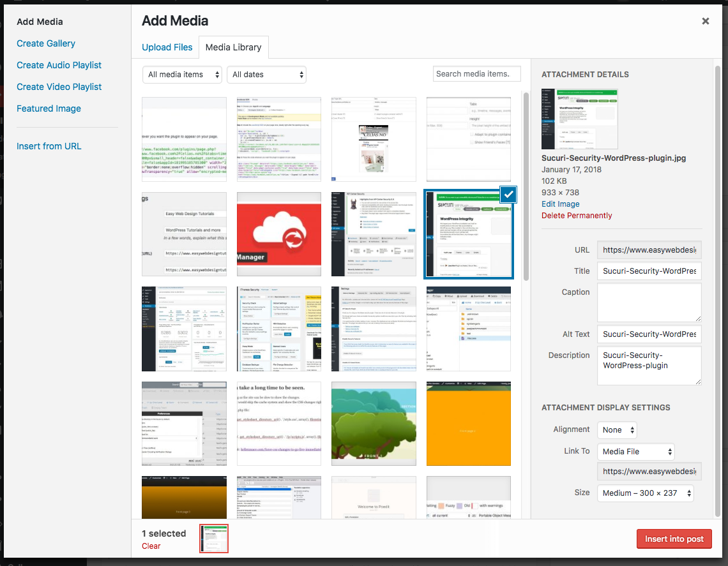Select the green tree illustration thumbnail

[374, 424]
